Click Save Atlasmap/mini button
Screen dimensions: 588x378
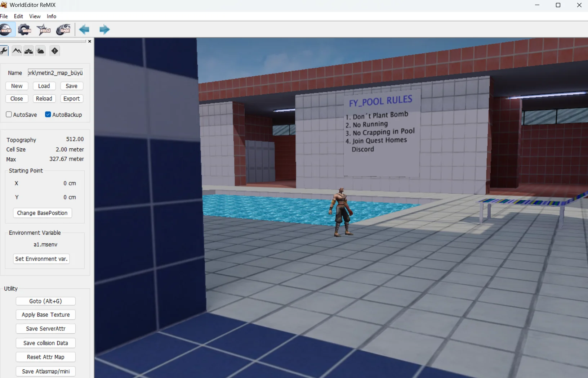(x=46, y=372)
